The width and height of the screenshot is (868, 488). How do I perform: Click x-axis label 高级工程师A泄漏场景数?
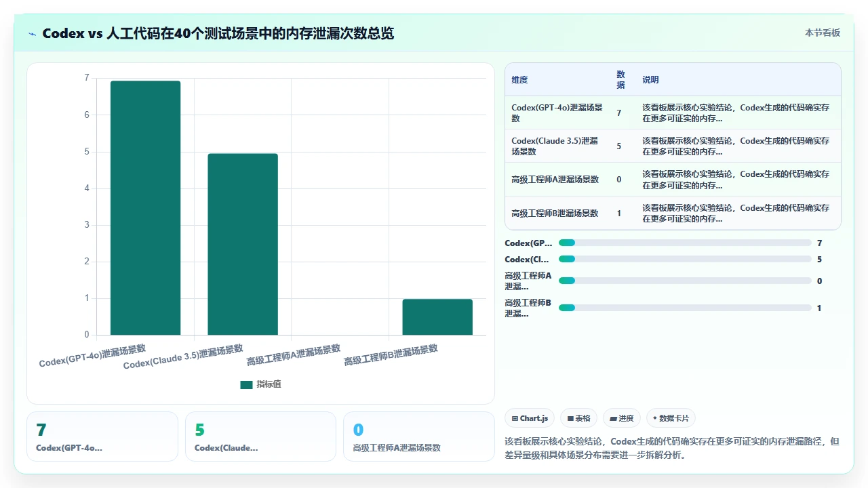pos(294,354)
